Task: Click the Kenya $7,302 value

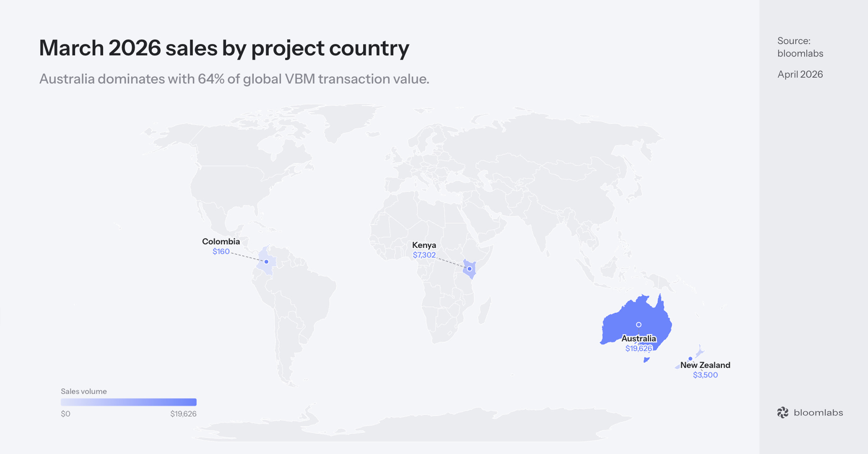Action: (x=424, y=255)
